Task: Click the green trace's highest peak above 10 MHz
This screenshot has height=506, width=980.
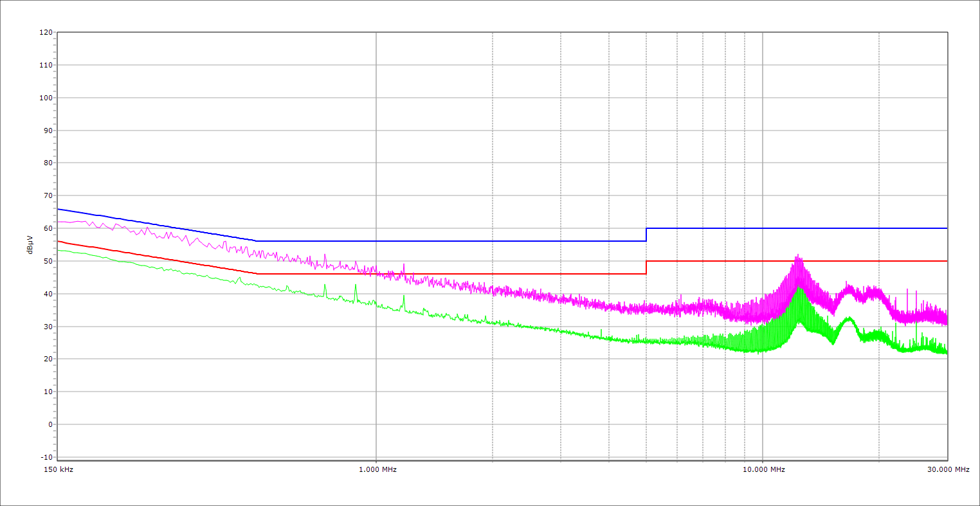Action: point(799,287)
